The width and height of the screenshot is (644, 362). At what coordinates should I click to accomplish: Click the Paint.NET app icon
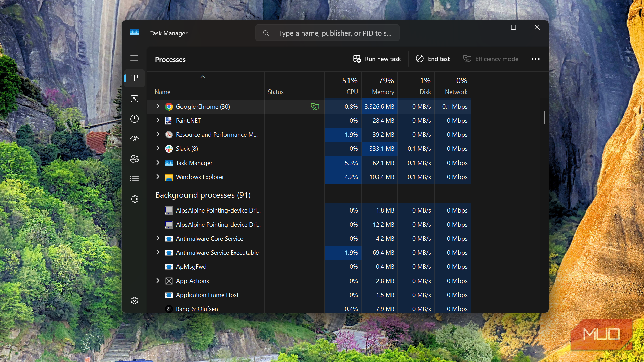point(169,121)
